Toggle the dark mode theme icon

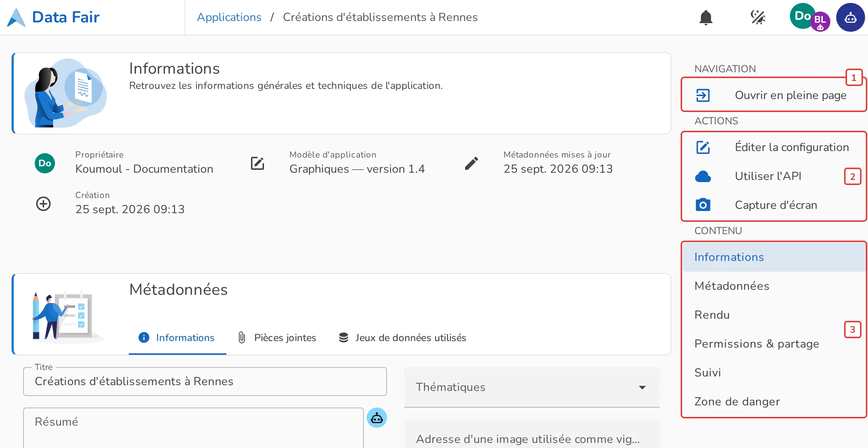[758, 17]
